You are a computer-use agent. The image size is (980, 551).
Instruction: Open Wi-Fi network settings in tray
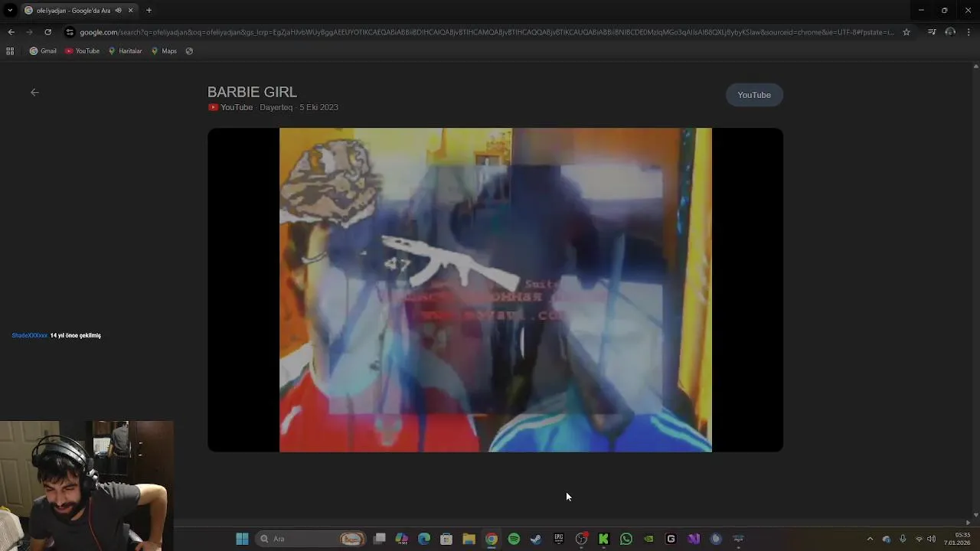[920, 539]
